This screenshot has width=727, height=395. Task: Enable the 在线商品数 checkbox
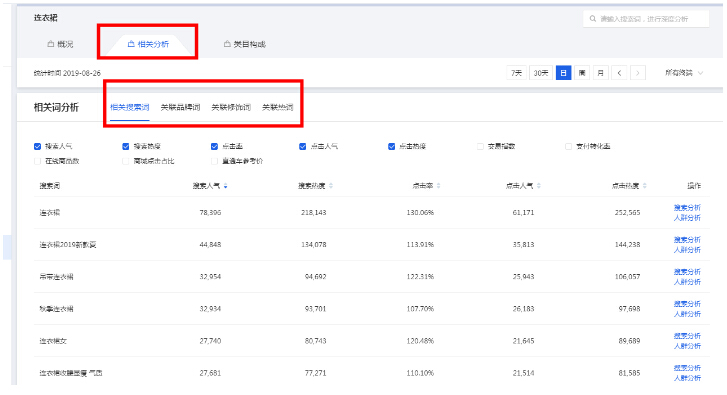[38, 161]
